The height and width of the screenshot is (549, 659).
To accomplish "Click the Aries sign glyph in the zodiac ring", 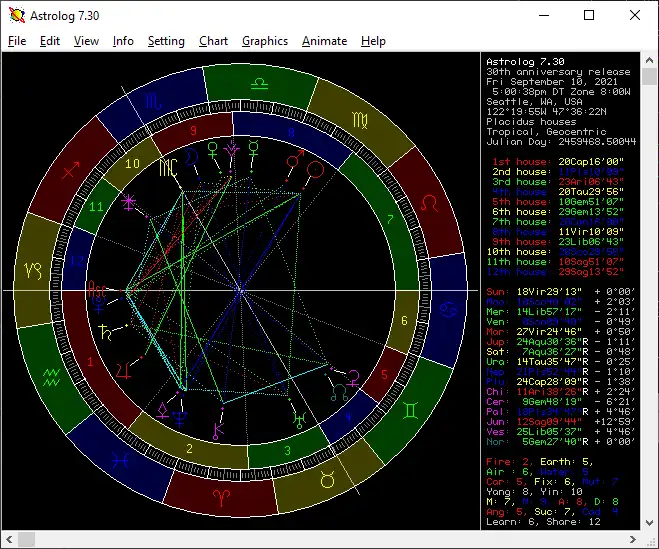I will pos(221,498).
